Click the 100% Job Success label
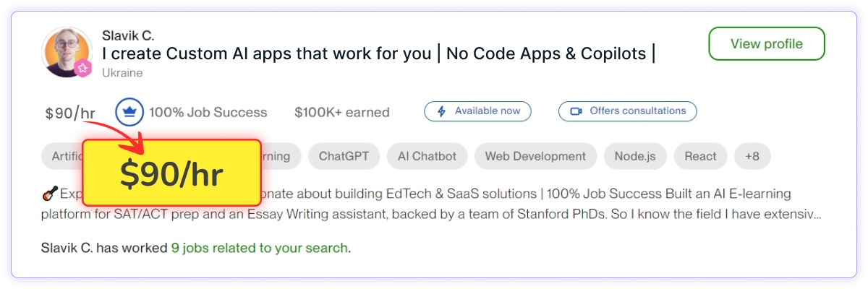 click(x=208, y=112)
